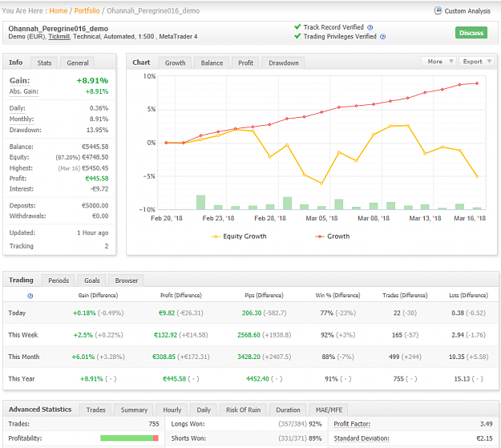Viewport: 501px width, 448px height.
Task: Open the Export dropdown in chart
Action: point(476,62)
